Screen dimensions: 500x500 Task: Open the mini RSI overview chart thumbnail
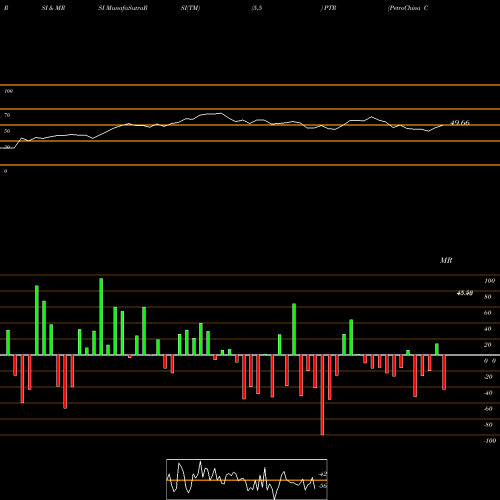[247, 479]
